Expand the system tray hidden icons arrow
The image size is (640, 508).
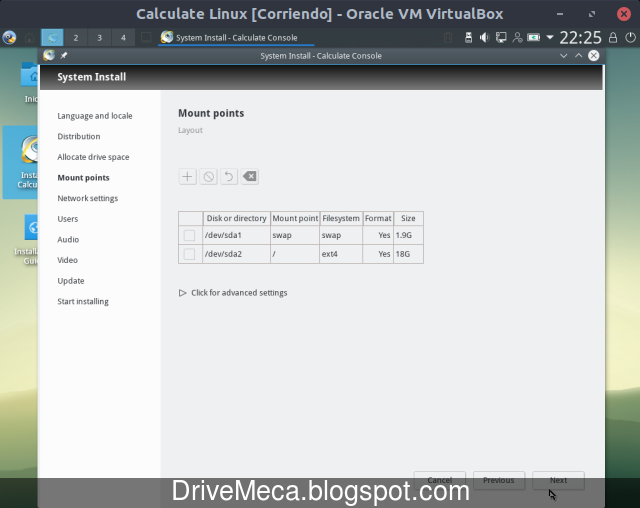(550, 38)
